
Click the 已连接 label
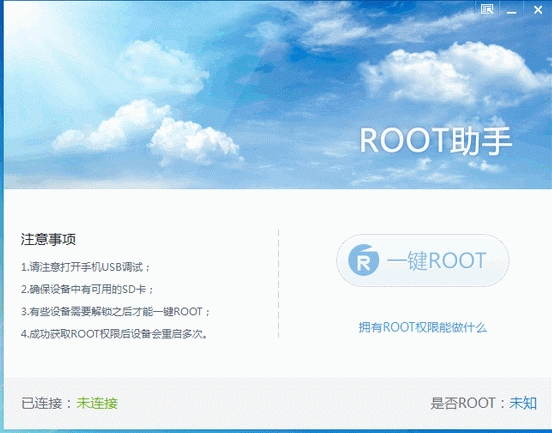pos(42,403)
